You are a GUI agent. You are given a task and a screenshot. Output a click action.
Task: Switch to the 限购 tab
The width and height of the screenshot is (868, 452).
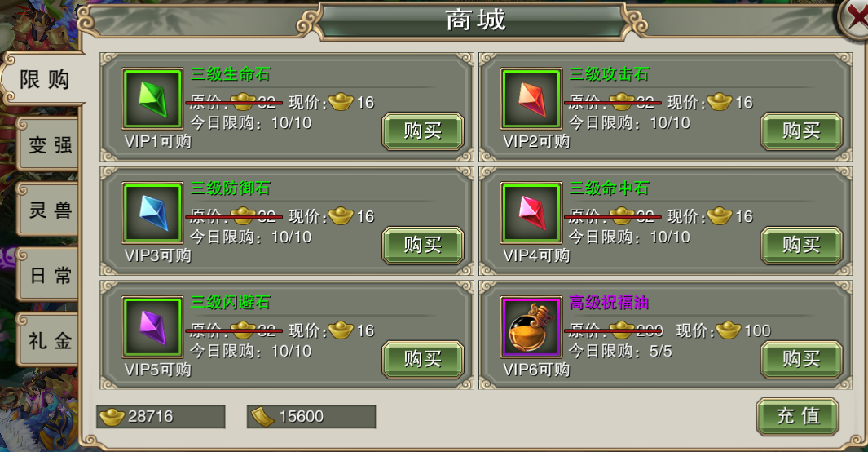click(44, 79)
